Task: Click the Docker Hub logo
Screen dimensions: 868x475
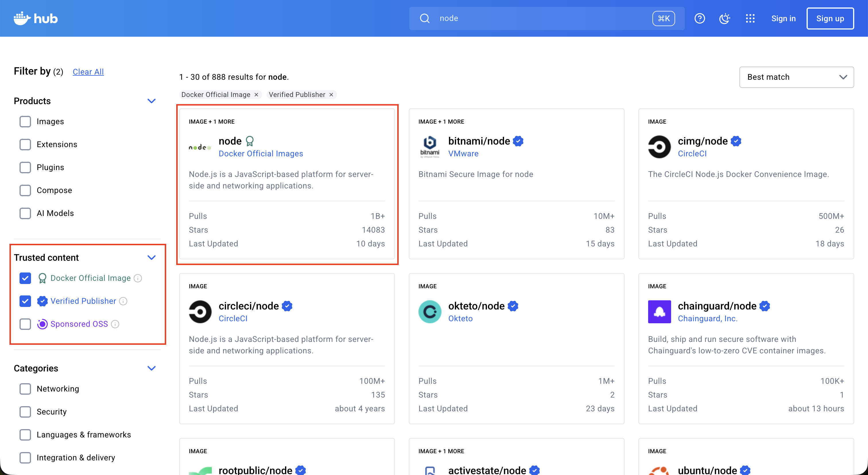Action: 35,18
